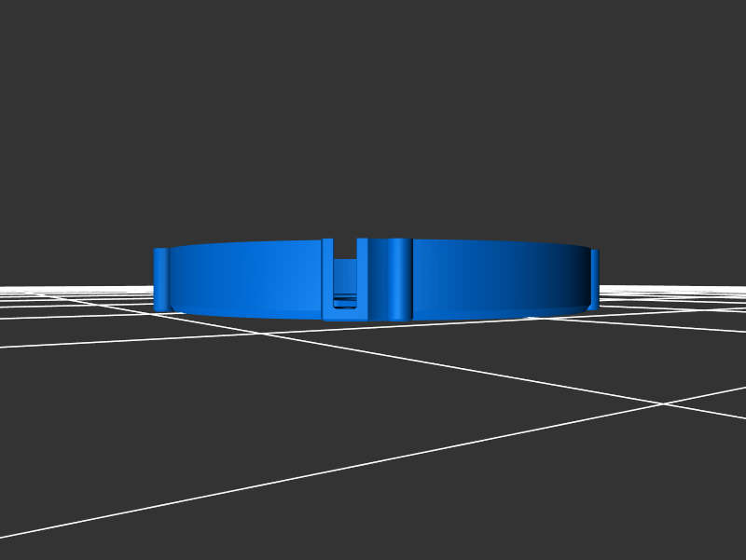Click the grid line intersection near the model
Screen dimensions: 746x560
(663, 403)
